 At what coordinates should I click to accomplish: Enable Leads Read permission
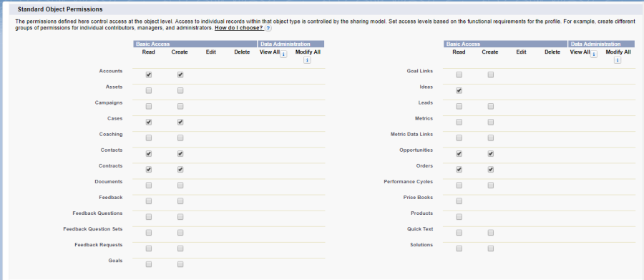click(x=459, y=107)
